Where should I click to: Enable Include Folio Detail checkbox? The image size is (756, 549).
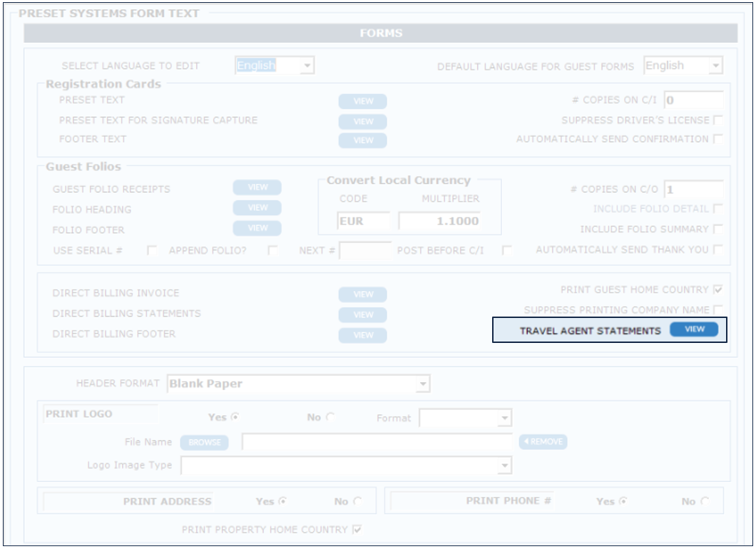coord(717,209)
